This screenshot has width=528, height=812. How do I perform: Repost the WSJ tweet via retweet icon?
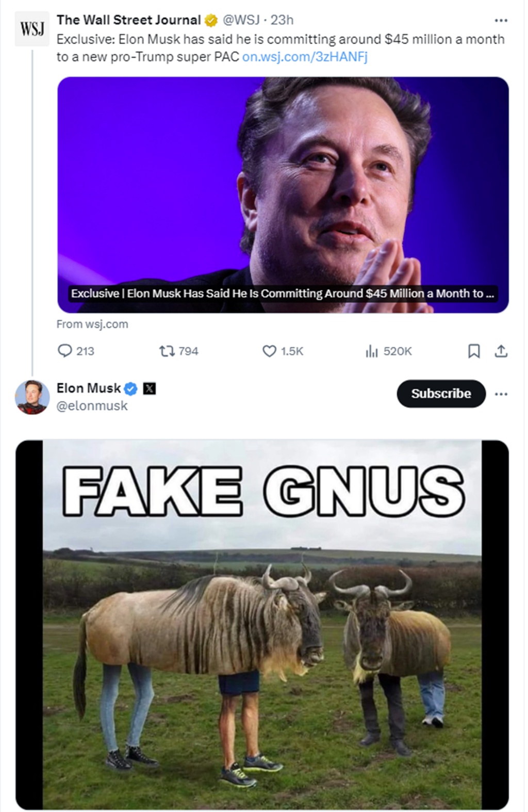(166, 351)
